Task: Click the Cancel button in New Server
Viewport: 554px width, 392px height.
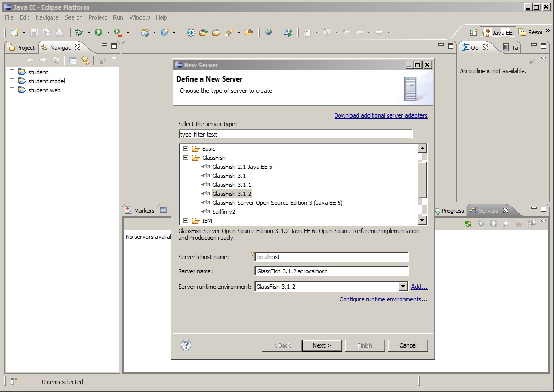Action: click(x=408, y=345)
